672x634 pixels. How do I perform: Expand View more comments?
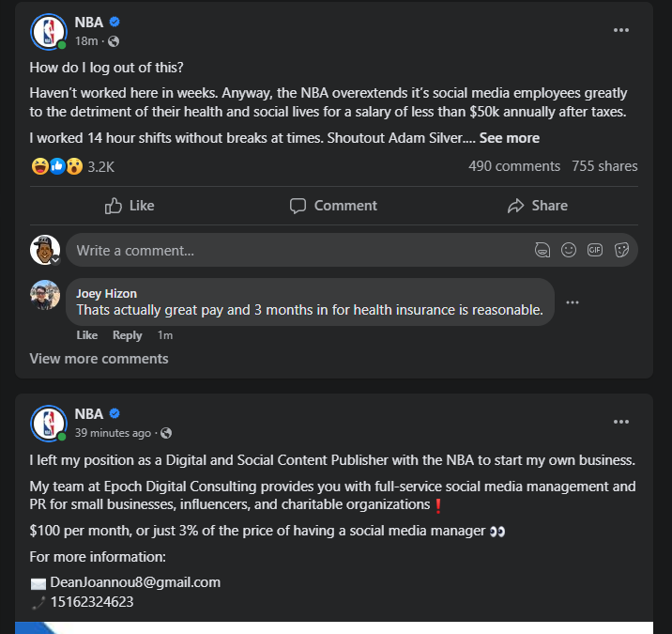click(99, 359)
